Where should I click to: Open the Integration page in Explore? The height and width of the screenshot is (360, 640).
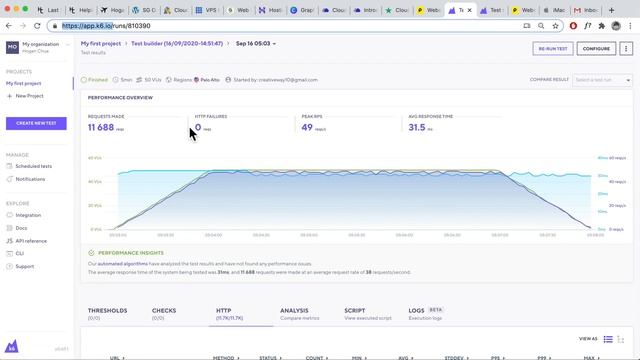(x=24, y=215)
